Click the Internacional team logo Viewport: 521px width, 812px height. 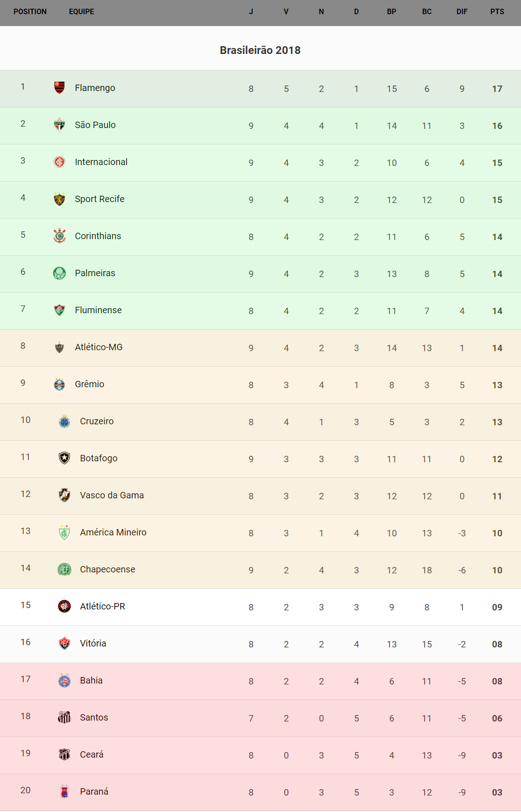point(59,161)
